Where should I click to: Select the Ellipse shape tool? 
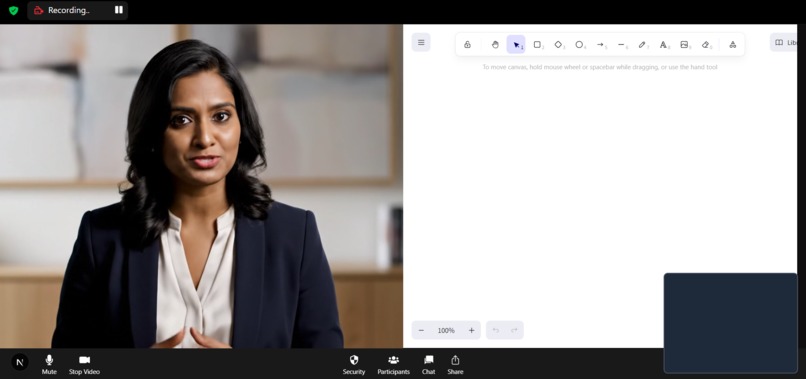point(579,45)
